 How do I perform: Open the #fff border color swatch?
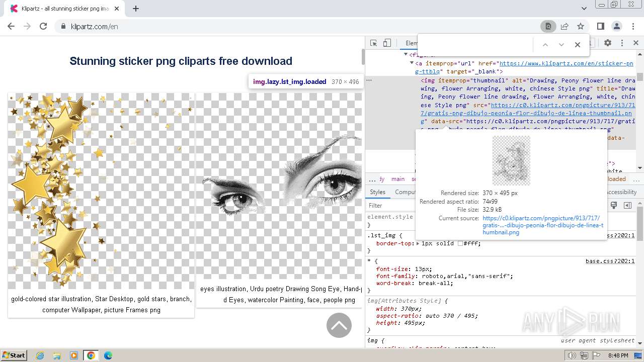pos(460,243)
